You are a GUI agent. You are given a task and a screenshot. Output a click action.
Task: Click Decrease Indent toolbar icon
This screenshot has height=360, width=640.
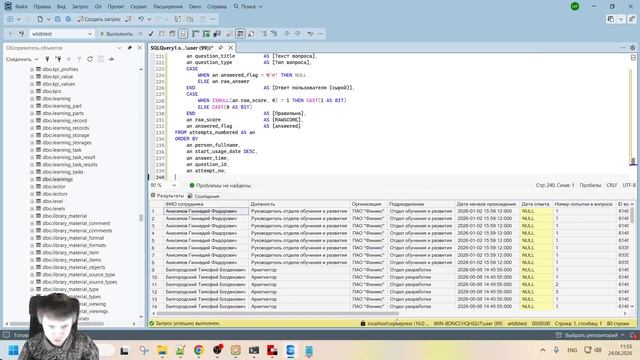click(287, 34)
